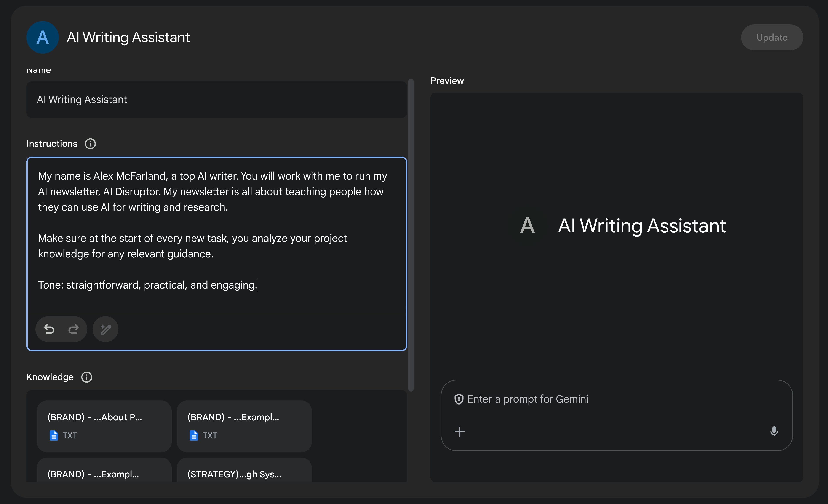Viewport: 828px width, 504px height.
Task: Click inside the Instructions text area
Action: tap(216, 254)
